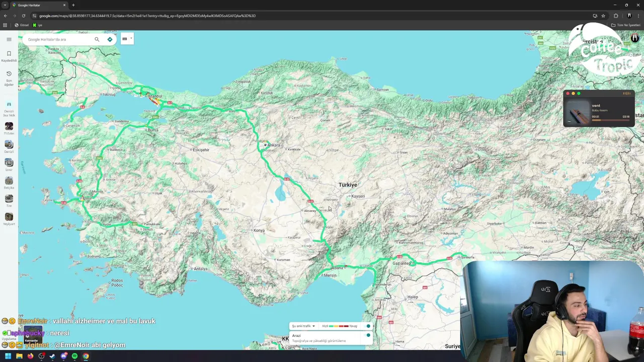Open the Şu anki trafik dropdown
The height and width of the screenshot is (362, 644).
303,326
